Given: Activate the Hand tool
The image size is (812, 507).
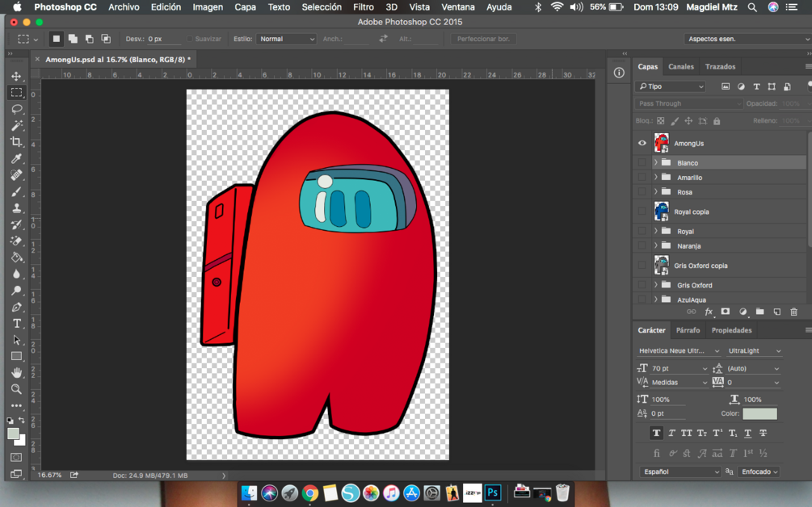Looking at the screenshot, I should [16, 373].
